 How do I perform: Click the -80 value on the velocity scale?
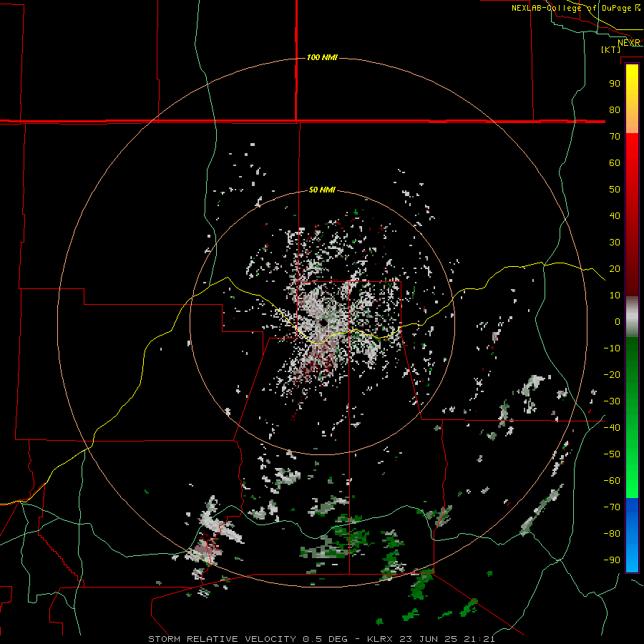point(612,534)
